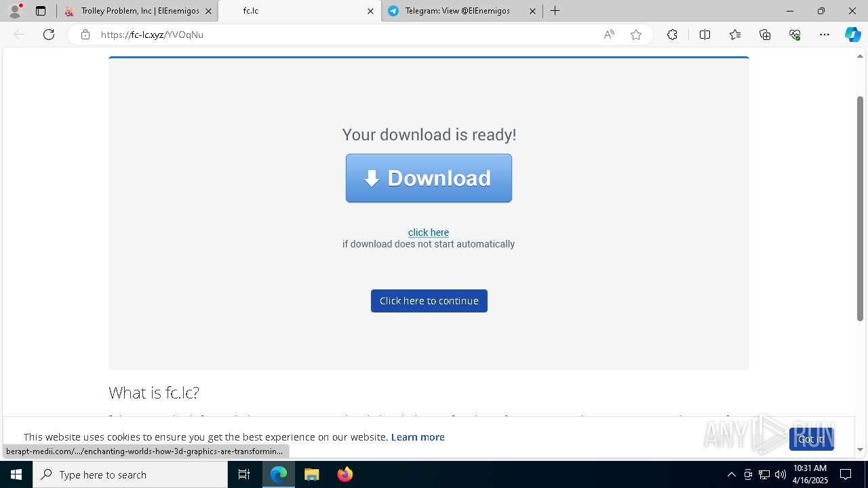Open Browser essentials heart icon
868x488 pixels.
pos(795,35)
